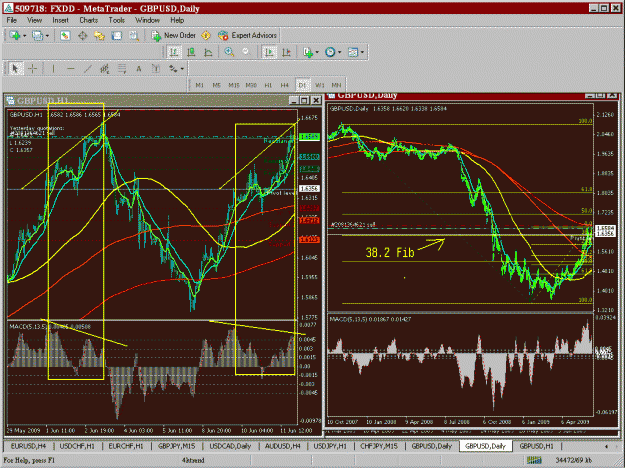Open the Terminal window icon

click(x=116, y=35)
